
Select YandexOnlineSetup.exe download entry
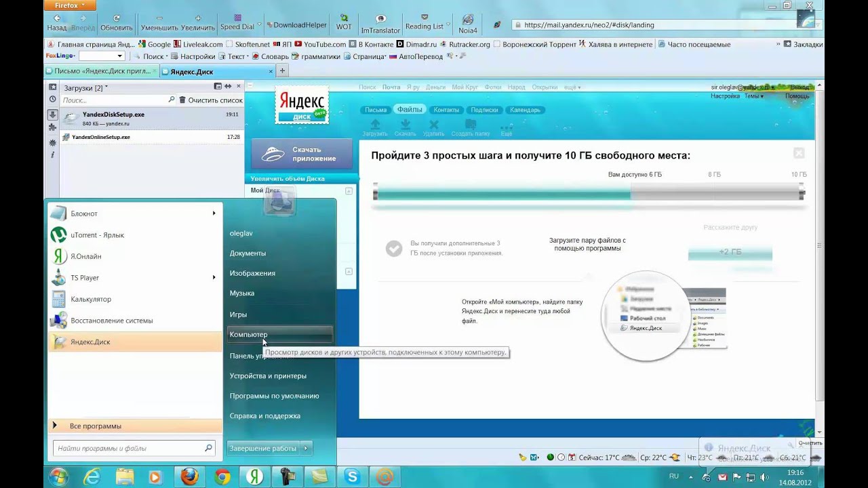(x=151, y=137)
